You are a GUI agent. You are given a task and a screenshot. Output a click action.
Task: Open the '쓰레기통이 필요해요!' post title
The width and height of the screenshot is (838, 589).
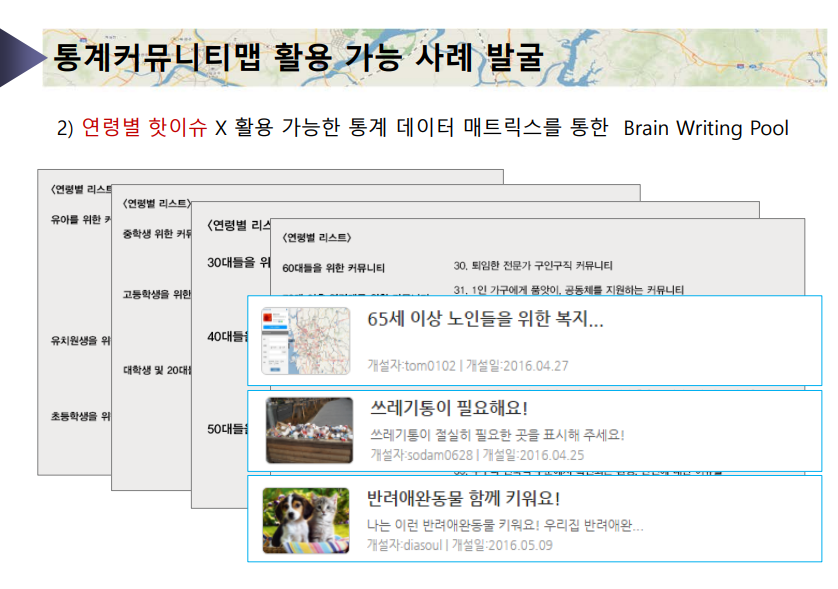(448, 408)
